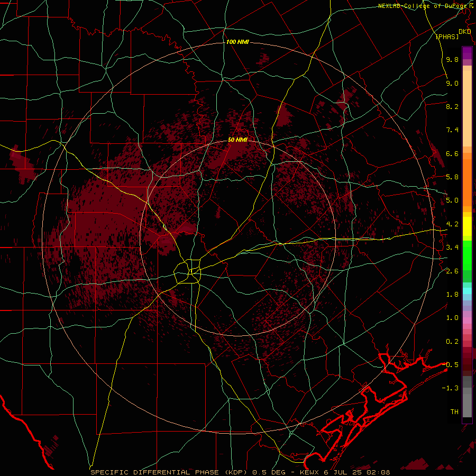The width and height of the screenshot is (476, 476).
Task: Click the TH label at the bottom of the legend
Action: (454, 411)
